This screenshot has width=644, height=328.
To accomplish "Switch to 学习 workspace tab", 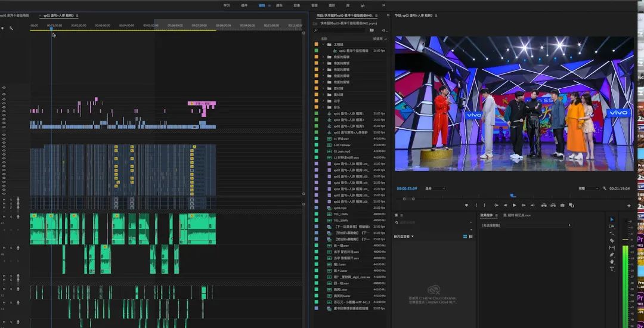I will (x=227, y=5).
